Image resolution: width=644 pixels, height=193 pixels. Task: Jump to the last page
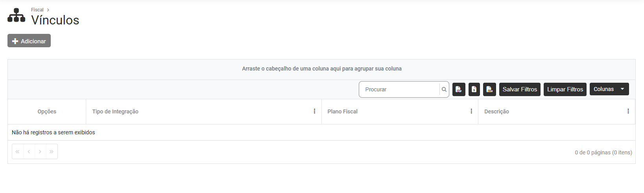(x=52, y=152)
